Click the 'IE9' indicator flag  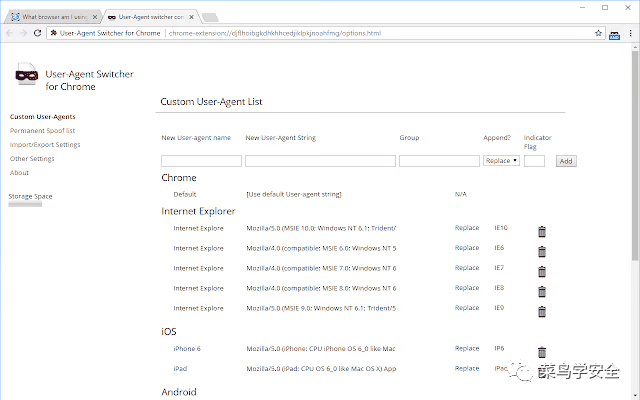pyautogui.click(x=499, y=308)
